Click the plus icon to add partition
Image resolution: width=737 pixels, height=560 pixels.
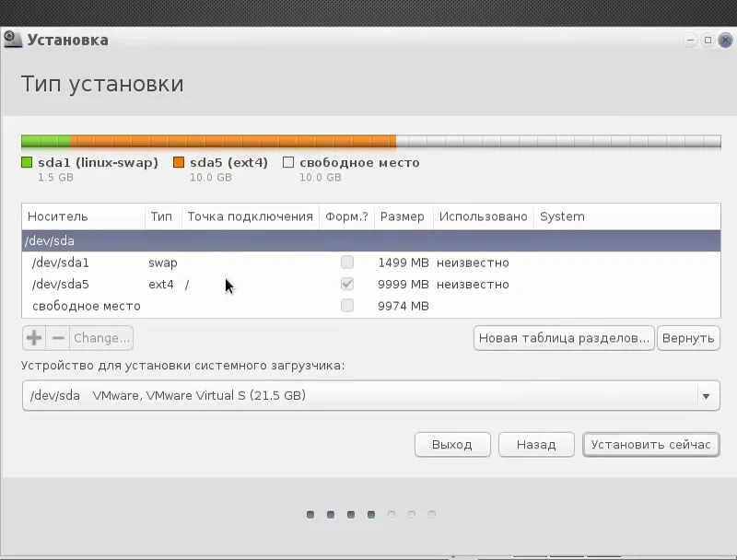(34, 338)
